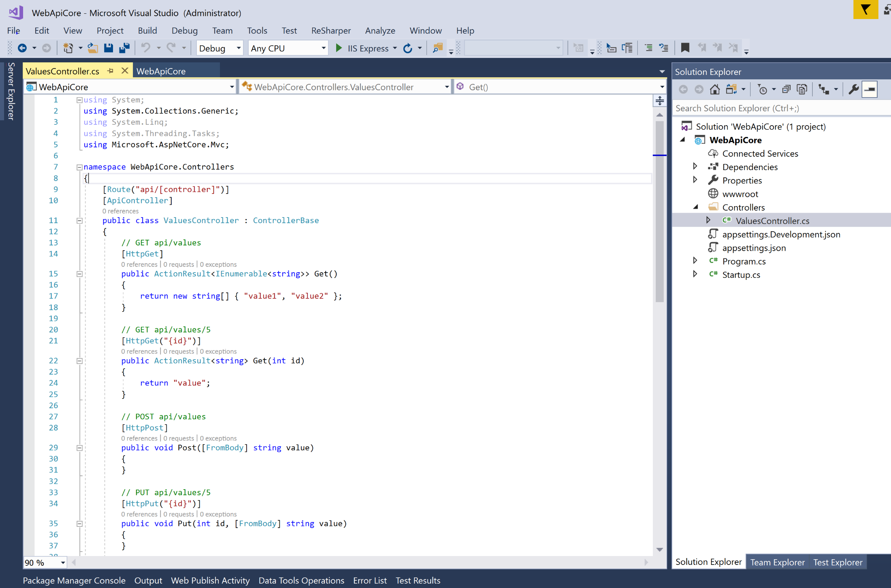Click the Save All icon
891x588 pixels.
point(124,48)
